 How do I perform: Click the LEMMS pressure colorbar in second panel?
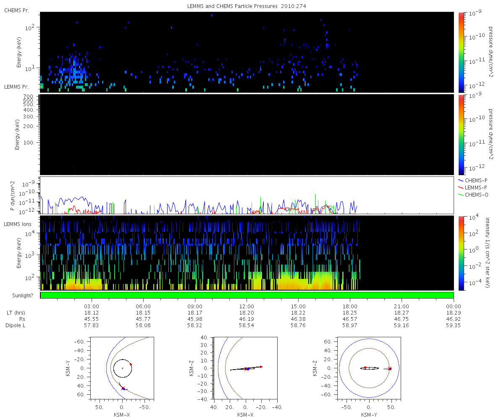[x=461, y=134]
